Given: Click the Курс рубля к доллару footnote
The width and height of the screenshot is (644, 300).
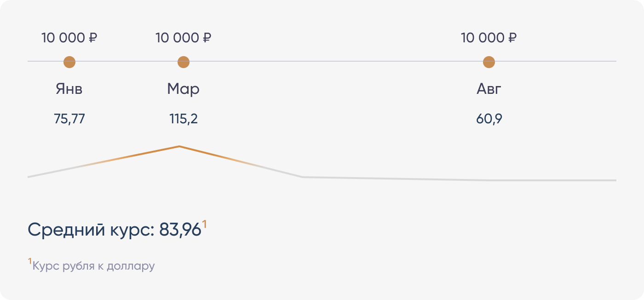Looking at the screenshot, I should point(94,266).
